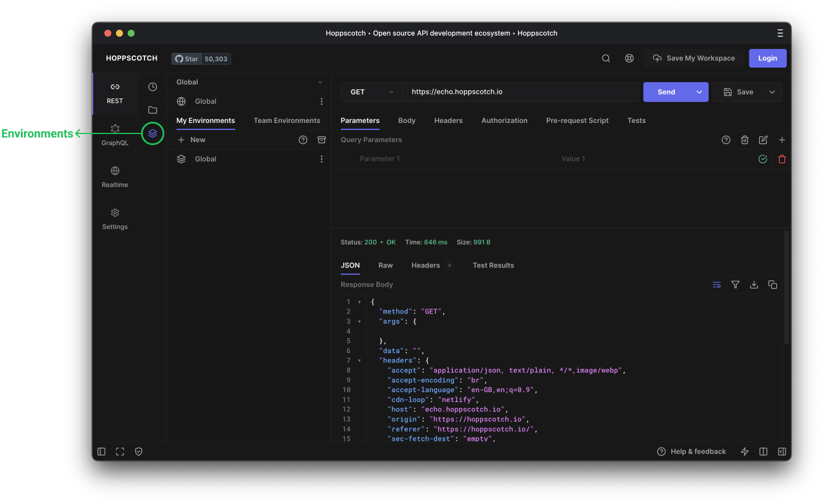Click the search magnifier icon

coord(606,58)
